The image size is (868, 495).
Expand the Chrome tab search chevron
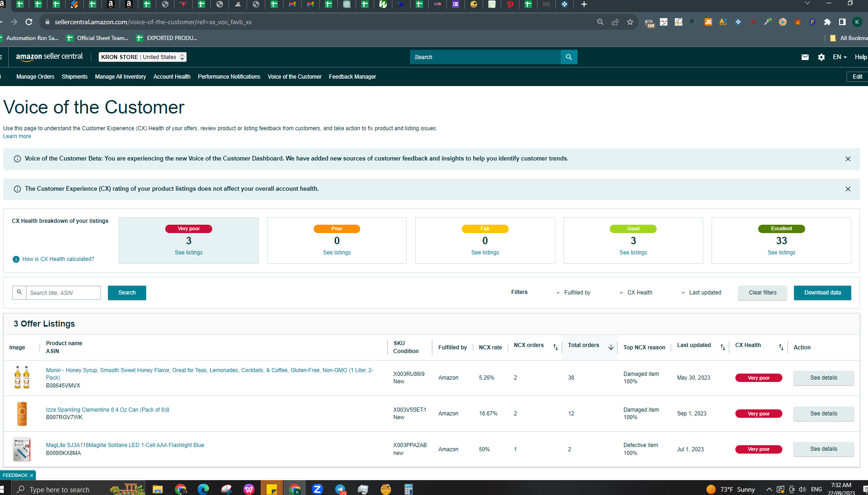pyautogui.click(x=807, y=3)
